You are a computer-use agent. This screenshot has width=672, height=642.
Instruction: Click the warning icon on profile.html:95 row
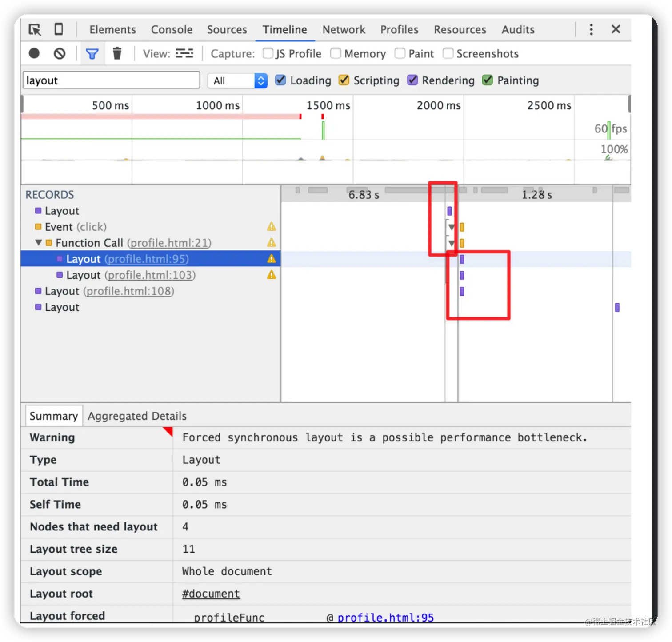[x=272, y=259]
